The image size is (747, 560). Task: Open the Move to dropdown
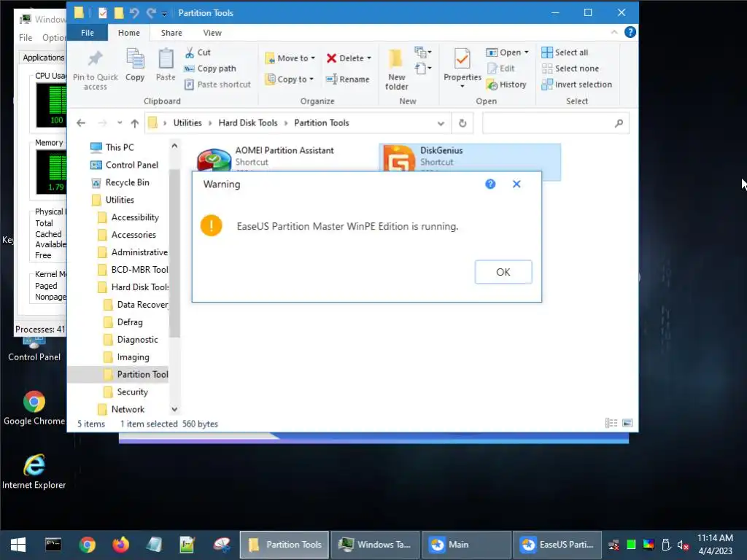point(290,58)
